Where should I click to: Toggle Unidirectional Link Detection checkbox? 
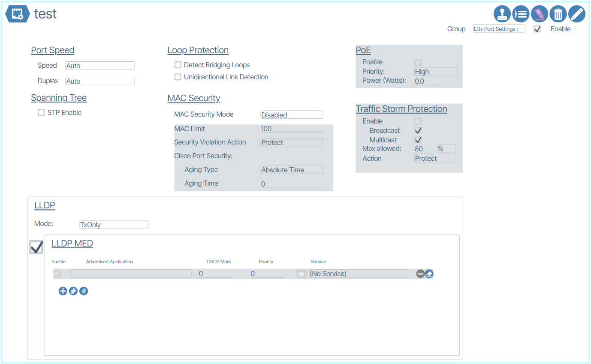click(x=178, y=77)
